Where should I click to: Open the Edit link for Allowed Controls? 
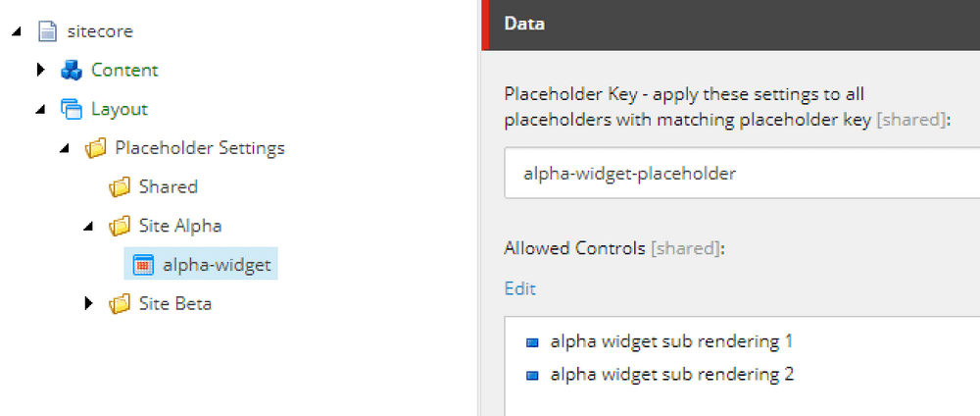pyautogui.click(x=519, y=288)
